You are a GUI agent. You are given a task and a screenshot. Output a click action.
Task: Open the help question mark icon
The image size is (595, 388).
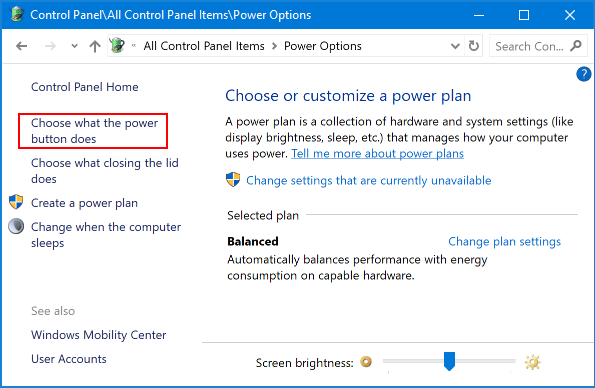point(584,74)
